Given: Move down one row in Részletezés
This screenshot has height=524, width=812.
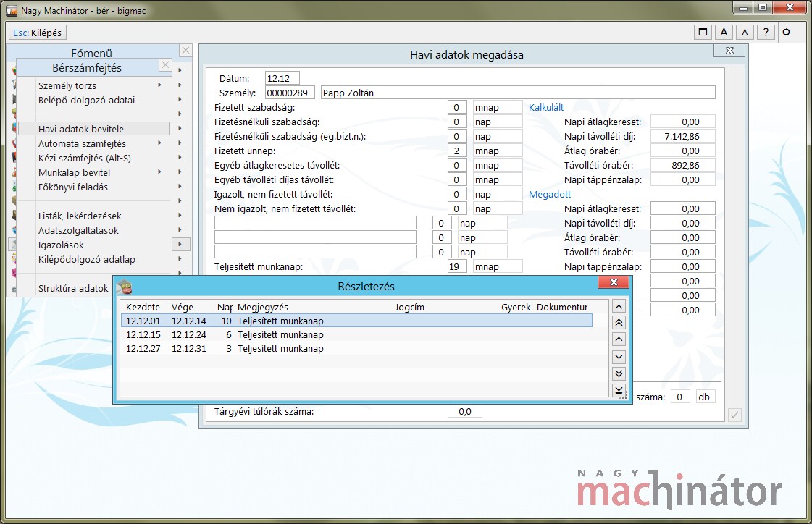Looking at the screenshot, I should tap(619, 356).
